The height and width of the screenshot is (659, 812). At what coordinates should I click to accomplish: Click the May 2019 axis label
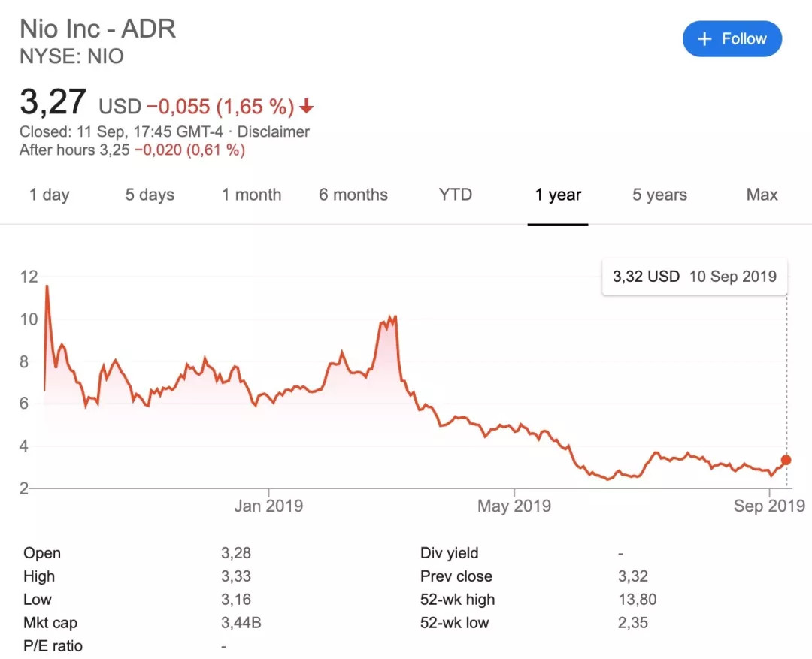514,506
